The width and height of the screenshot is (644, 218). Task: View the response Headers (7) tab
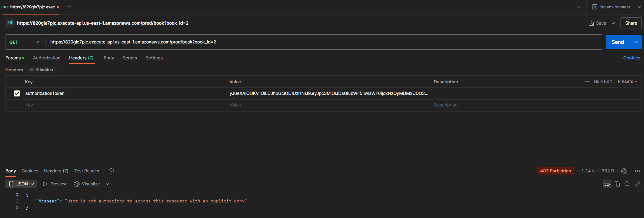(x=56, y=171)
